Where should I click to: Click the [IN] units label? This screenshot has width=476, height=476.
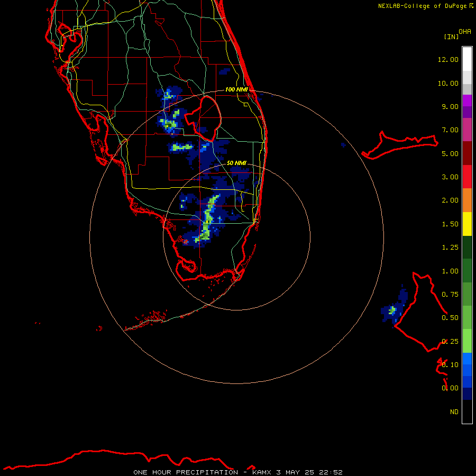tap(451, 36)
